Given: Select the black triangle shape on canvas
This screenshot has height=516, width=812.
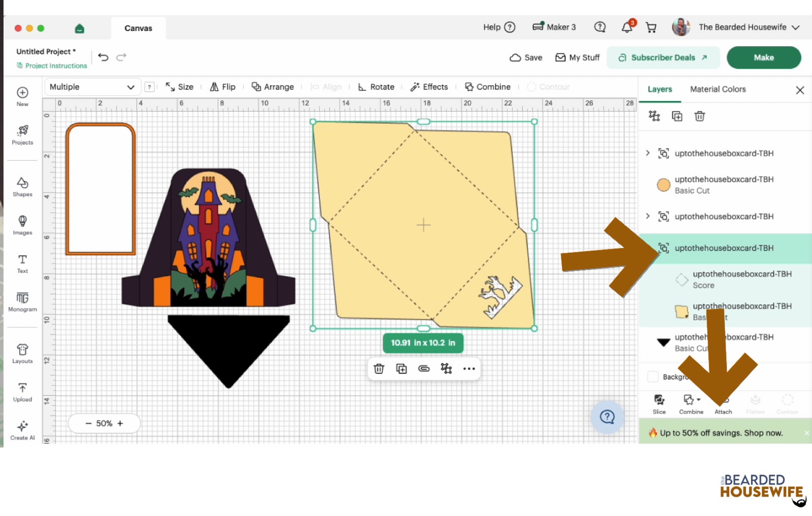Looking at the screenshot, I should (229, 351).
